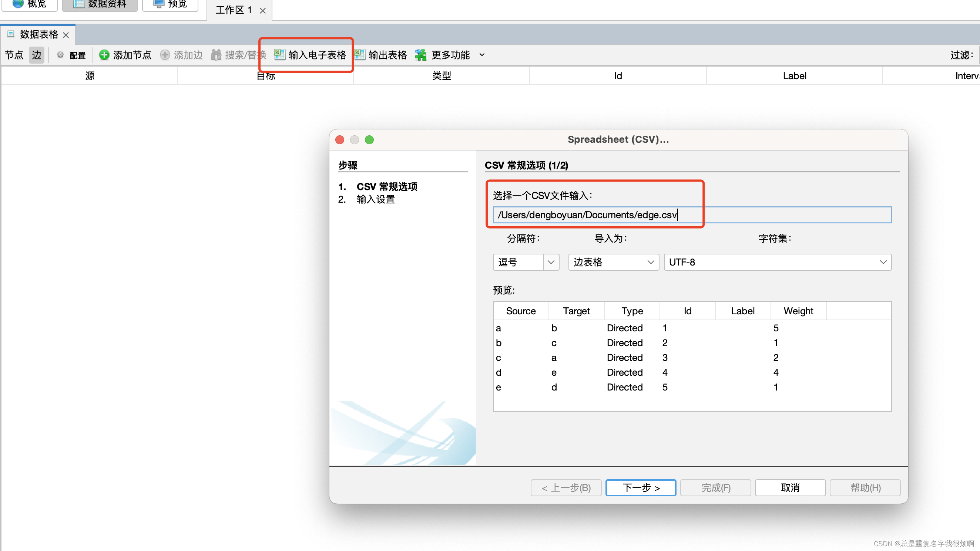Click the Search/Replace (搜索/替换) binoculars icon

click(x=216, y=55)
